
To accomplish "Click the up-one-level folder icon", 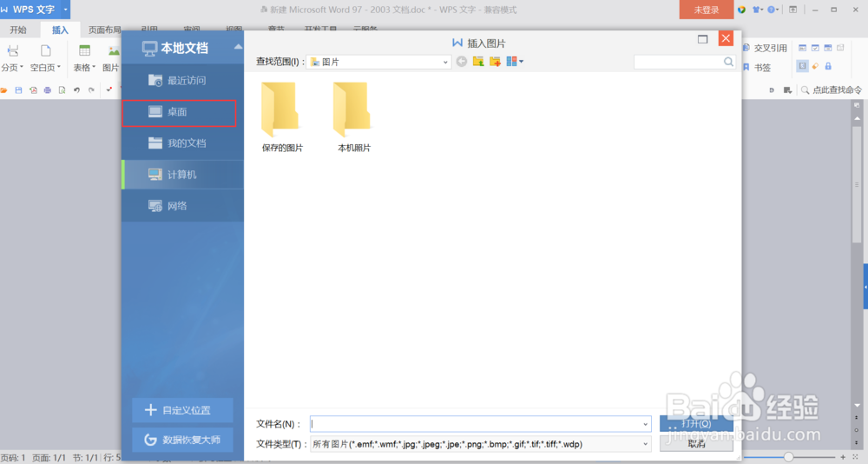I will [x=478, y=62].
